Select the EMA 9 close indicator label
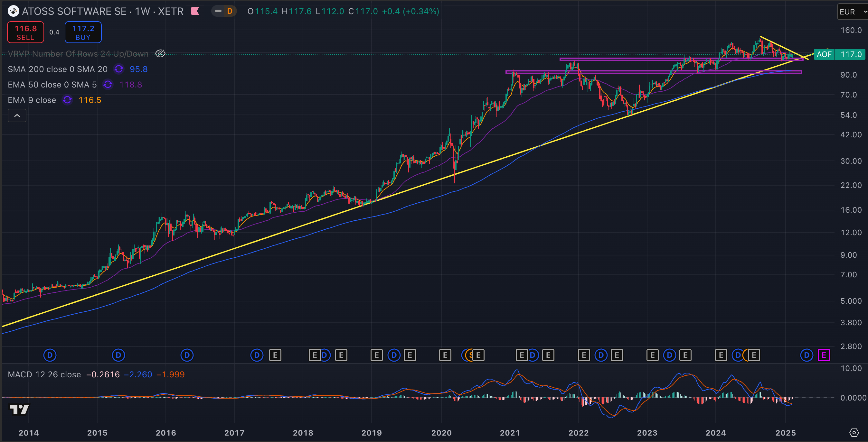This screenshot has width=868, height=442. coord(32,100)
